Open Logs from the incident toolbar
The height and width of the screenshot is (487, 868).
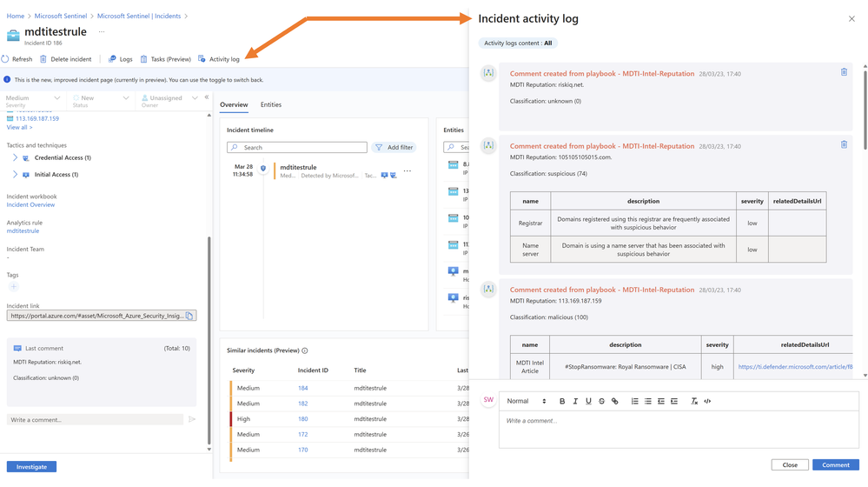click(121, 59)
